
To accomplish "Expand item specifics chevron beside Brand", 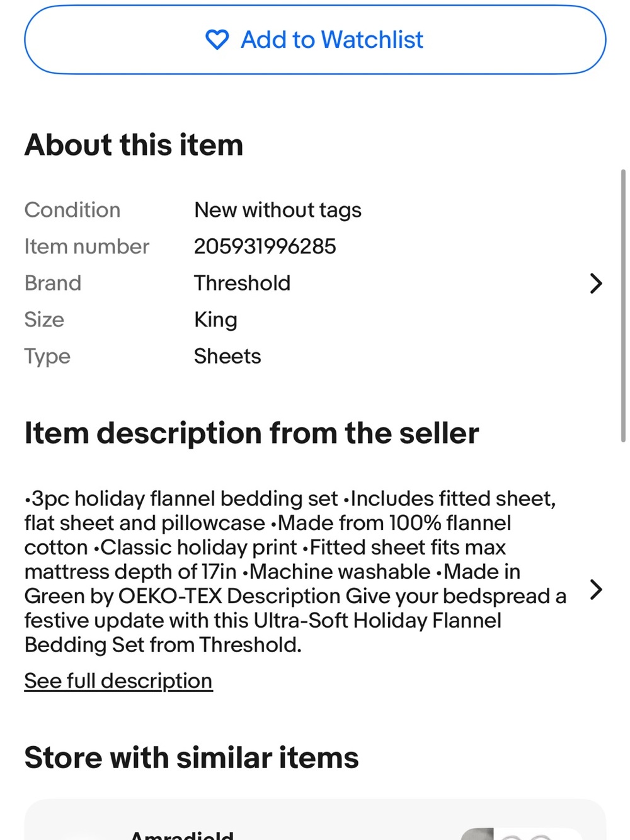I will (595, 284).
